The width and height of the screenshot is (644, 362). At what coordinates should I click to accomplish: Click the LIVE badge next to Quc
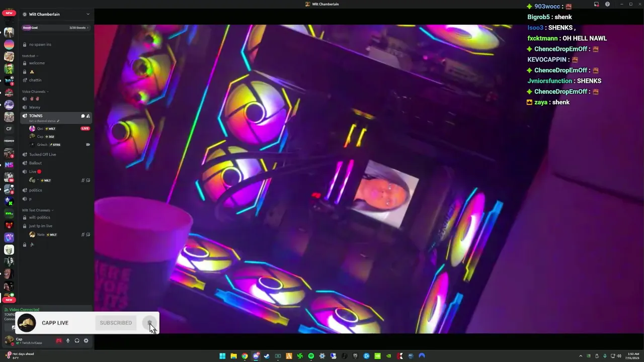tap(85, 129)
